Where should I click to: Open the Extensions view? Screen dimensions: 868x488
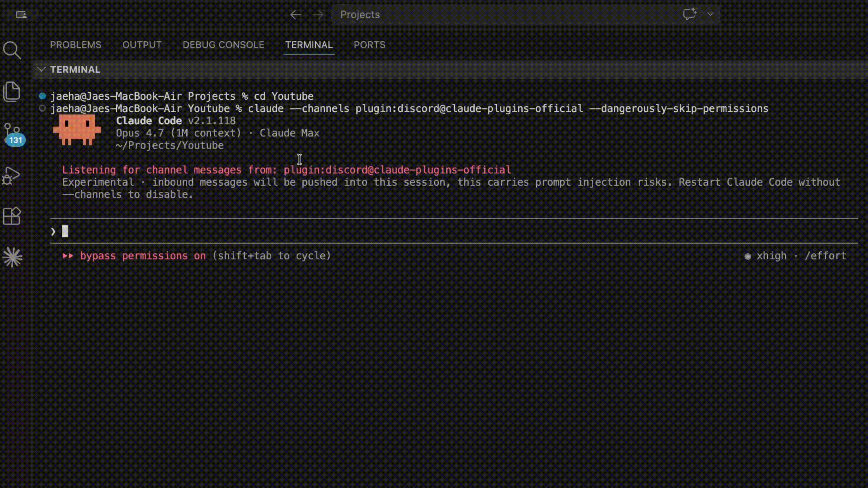pyautogui.click(x=12, y=216)
